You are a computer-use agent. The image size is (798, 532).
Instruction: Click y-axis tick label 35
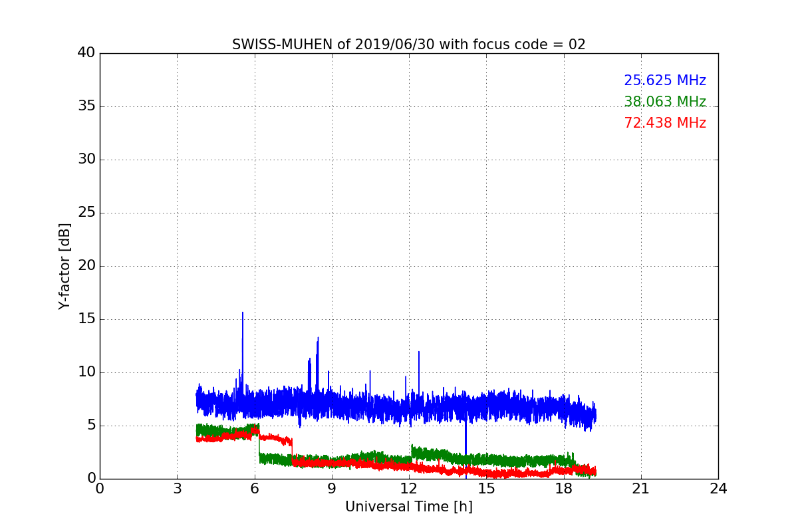tap(86, 106)
